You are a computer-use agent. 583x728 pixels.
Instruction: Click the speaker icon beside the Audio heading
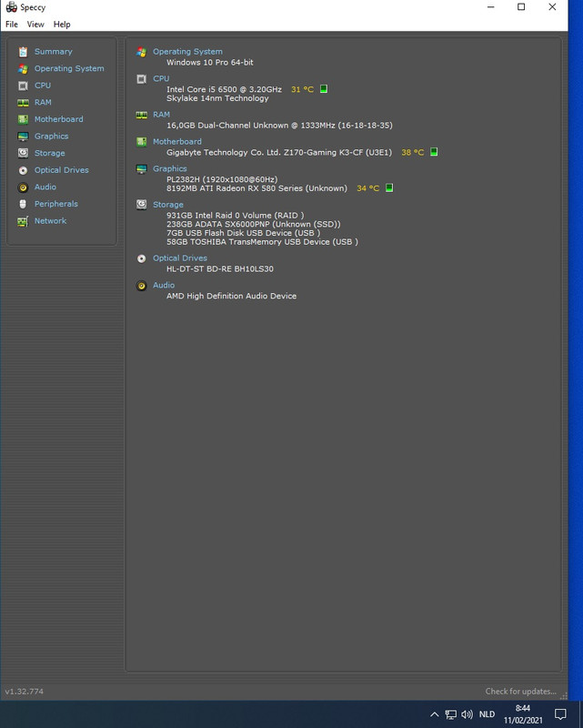[x=142, y=286]
